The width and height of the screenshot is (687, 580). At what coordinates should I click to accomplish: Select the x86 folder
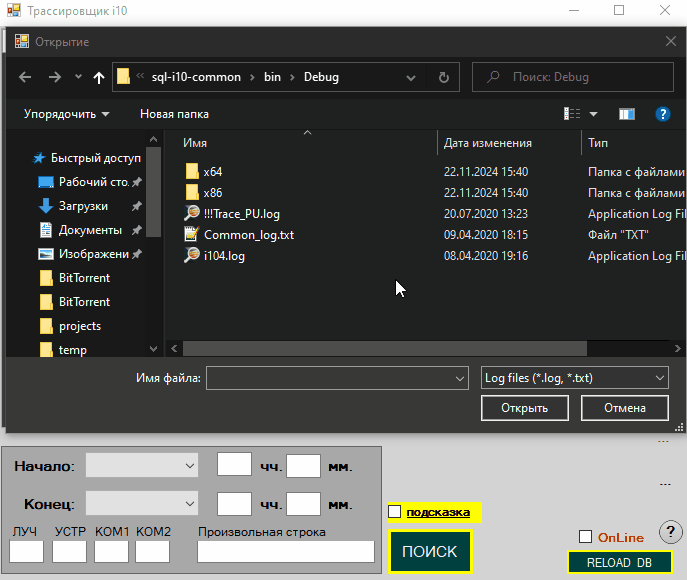204,193
